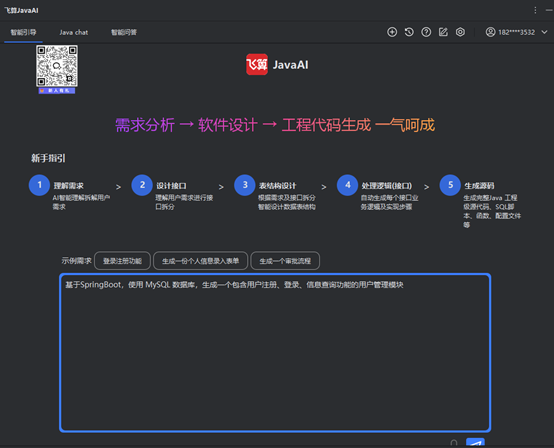Select step 1 理解需求 circle
Image resolution: width=554 pixels, height=448 pixels.
click(39, 185)
